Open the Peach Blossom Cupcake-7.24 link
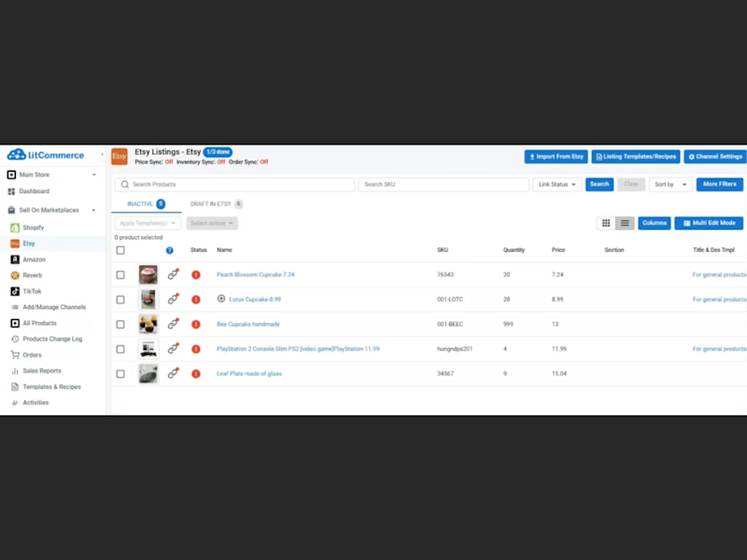Screen dimensions: 747x560 click(x=255, y=274)
